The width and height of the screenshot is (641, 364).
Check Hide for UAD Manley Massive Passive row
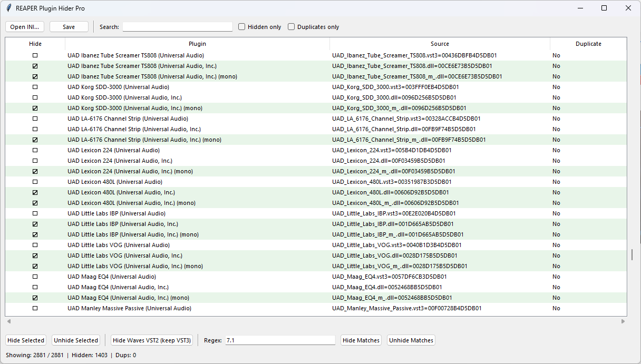[x=35, y=308]
